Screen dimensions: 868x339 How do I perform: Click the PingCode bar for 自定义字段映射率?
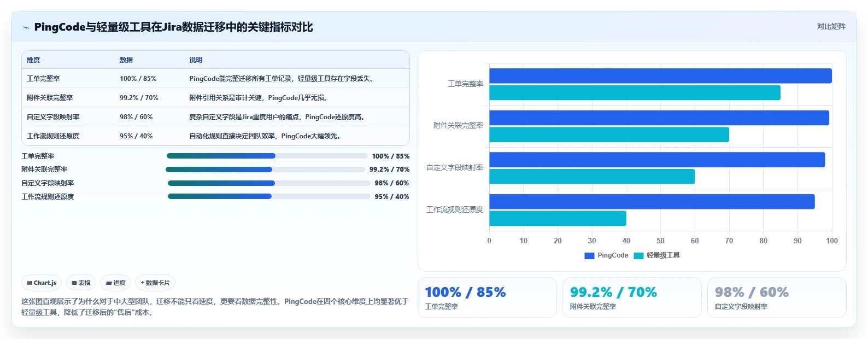(657, 160)
